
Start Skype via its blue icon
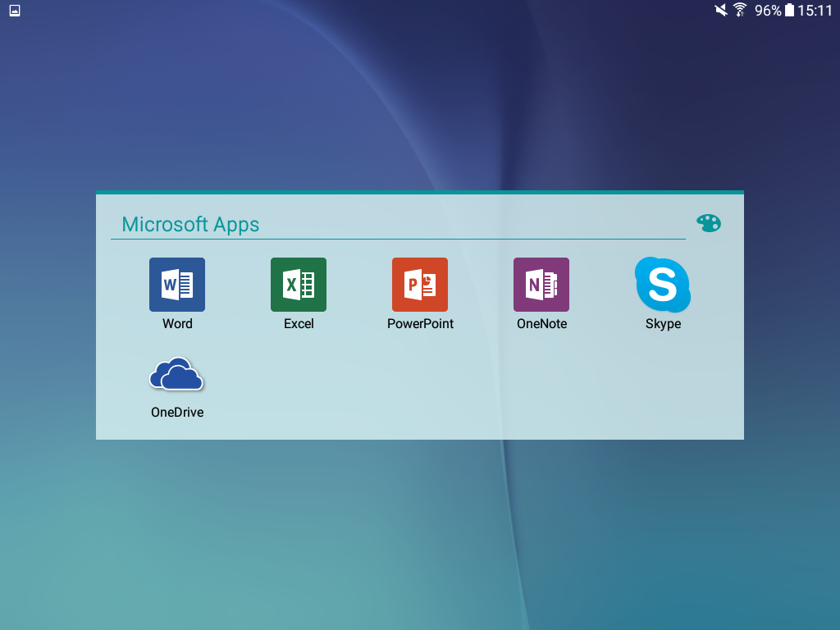click(663, 285)
